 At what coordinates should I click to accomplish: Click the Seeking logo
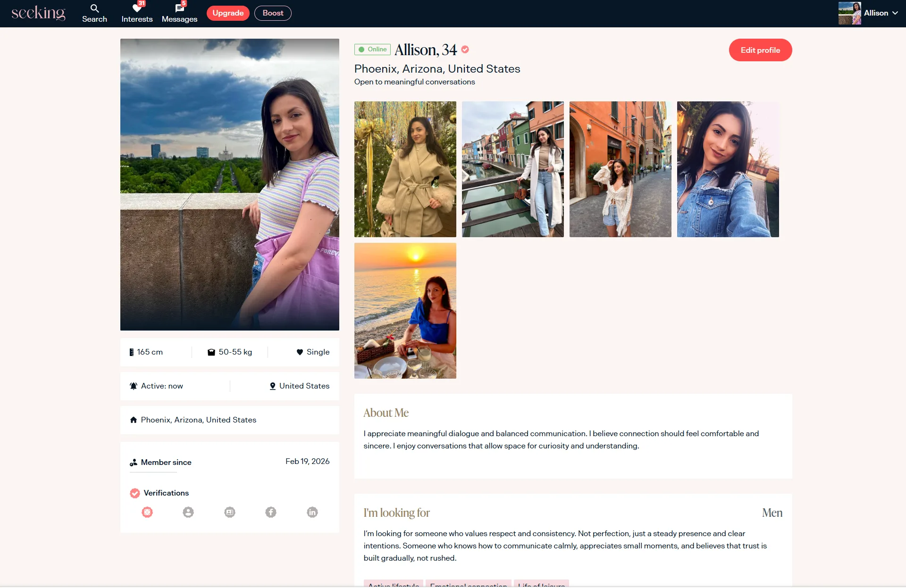(x=38, y=13)
